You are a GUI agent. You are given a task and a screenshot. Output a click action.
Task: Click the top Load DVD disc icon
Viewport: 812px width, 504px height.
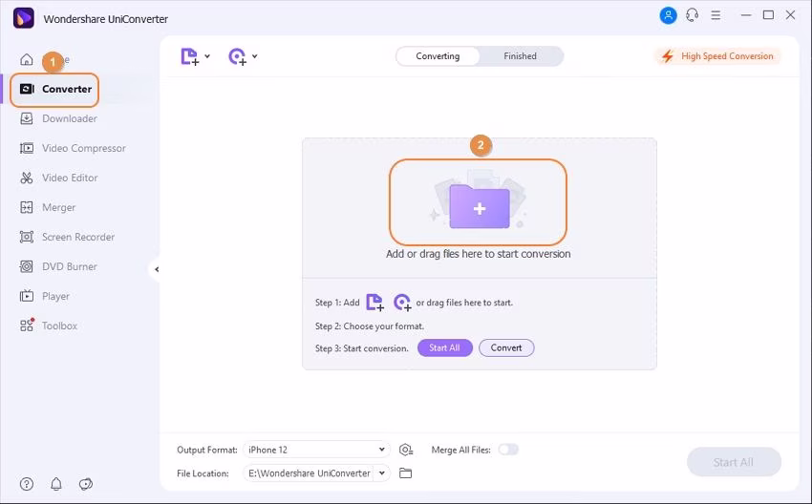[x=237, y=56]
